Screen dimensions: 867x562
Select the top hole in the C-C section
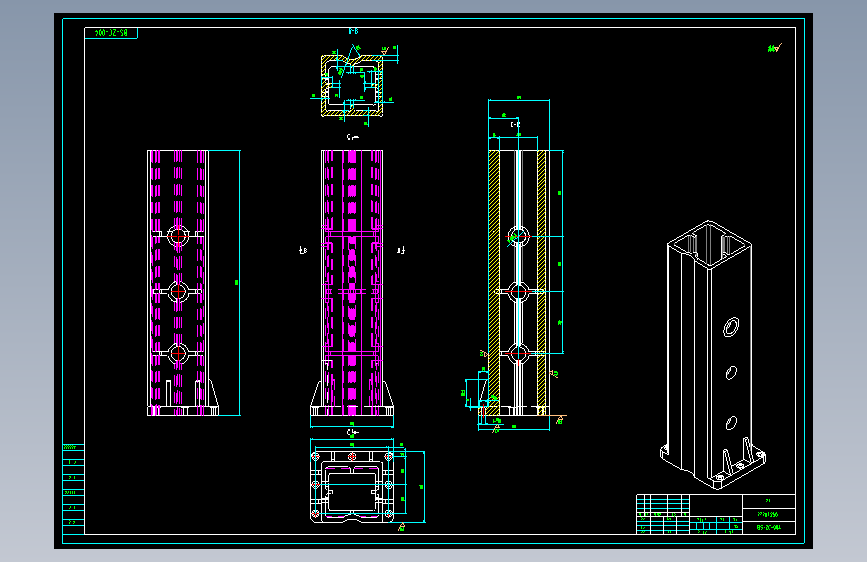click(x=518, y=237)
